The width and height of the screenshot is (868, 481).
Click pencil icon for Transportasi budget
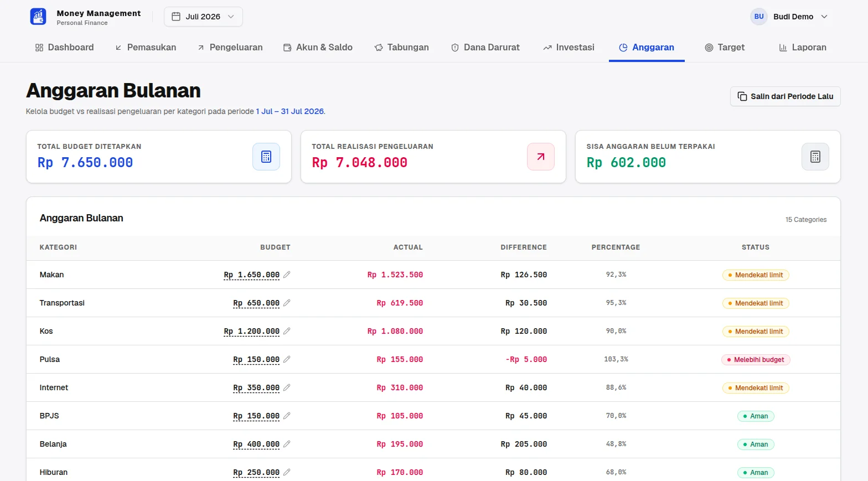pos(287,303)
